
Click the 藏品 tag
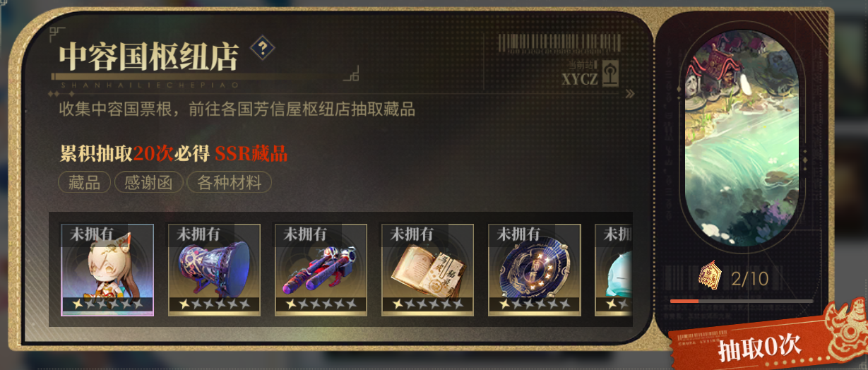click(84, 183)
